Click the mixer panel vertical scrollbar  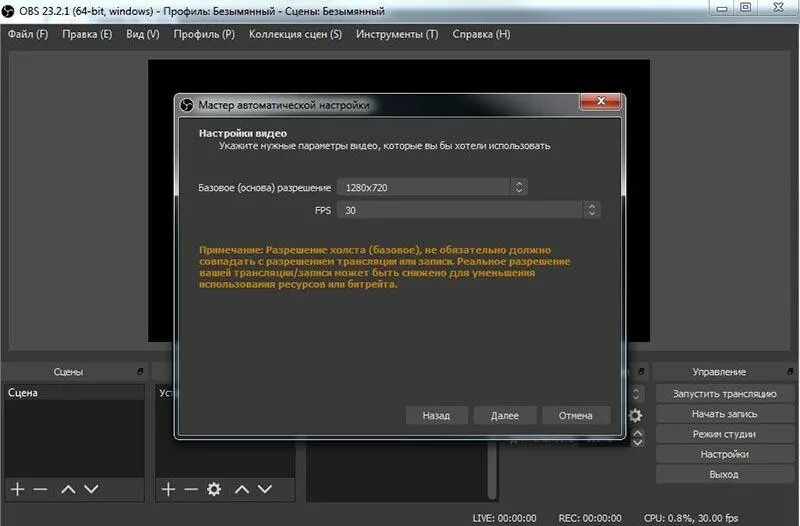tap(491, 469)
